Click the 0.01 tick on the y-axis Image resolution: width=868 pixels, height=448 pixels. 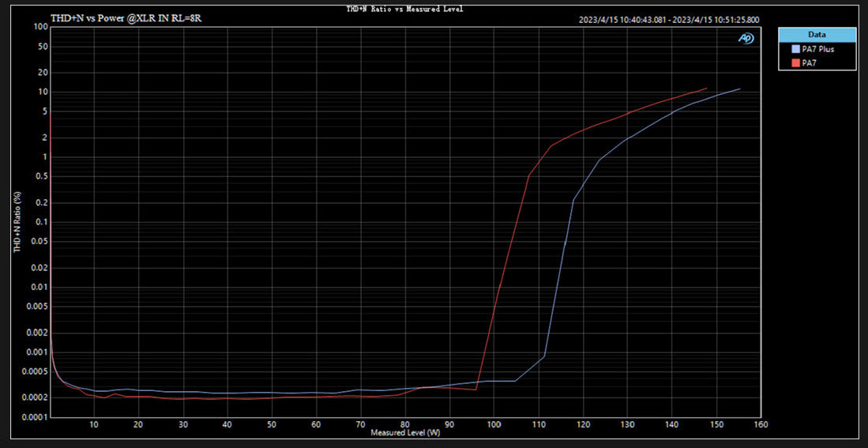coord(39,287)
